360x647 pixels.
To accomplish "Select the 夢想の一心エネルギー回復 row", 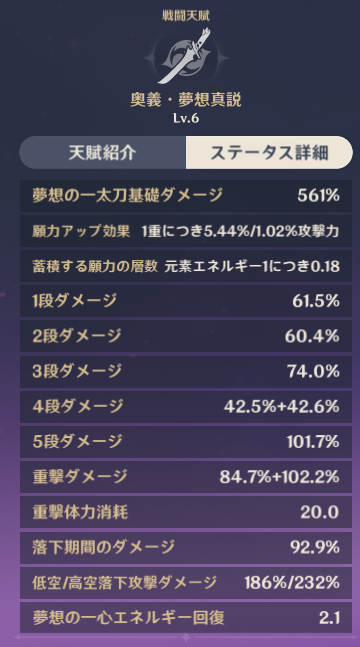I will [x=186, y=618].
